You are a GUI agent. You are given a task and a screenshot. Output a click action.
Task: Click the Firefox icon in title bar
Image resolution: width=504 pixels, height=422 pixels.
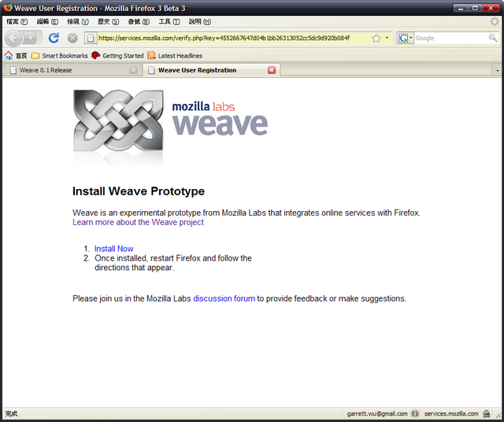(x=8, y=8)
